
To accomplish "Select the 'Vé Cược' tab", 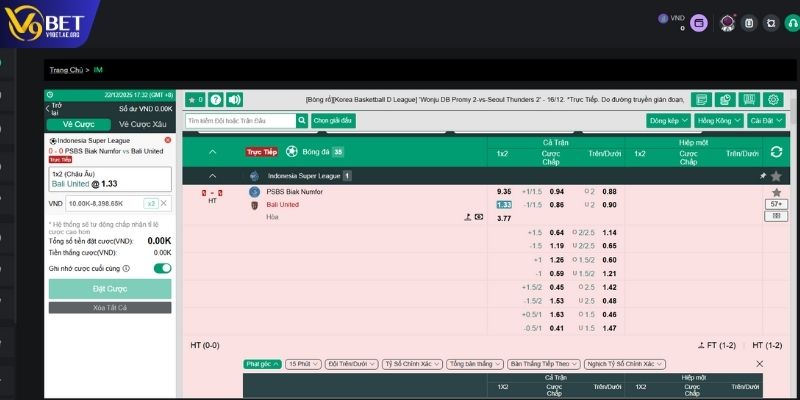I will [x=77, y=124].
